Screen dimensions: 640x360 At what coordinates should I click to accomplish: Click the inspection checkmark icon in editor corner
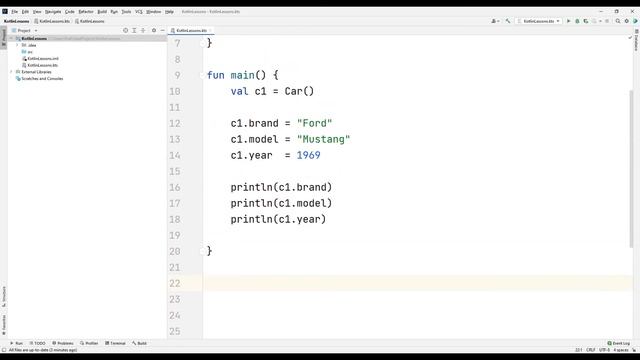tap(630, 38)
